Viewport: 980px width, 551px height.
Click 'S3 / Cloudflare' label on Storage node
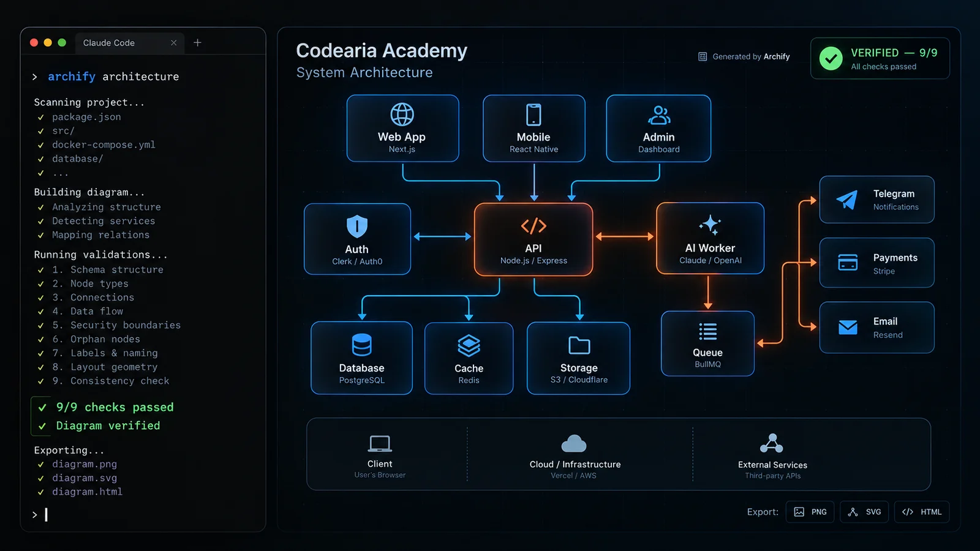coord(579,380)
